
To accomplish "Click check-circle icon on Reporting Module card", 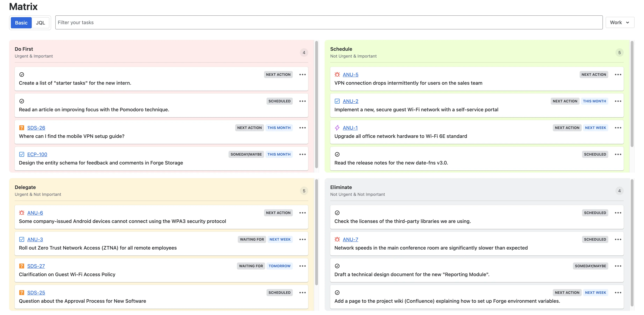I will click(337, 266).
